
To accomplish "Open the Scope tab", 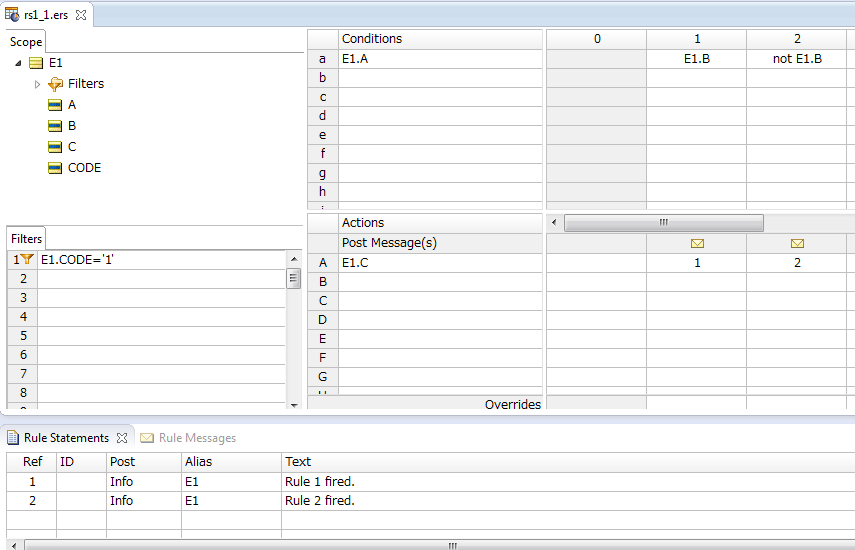I will [x=26, y=42].
